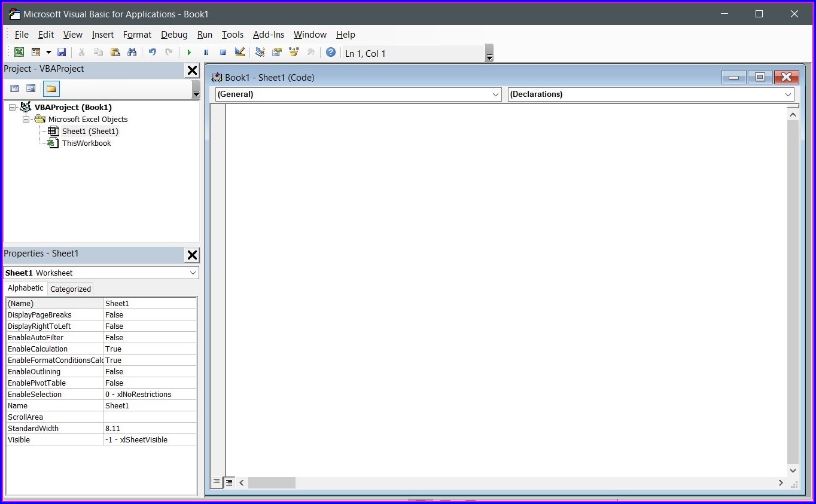Click the code window vertical scrollbar down arrow
This screenshot has height=504, width=816.
click(x=793, y=471)
